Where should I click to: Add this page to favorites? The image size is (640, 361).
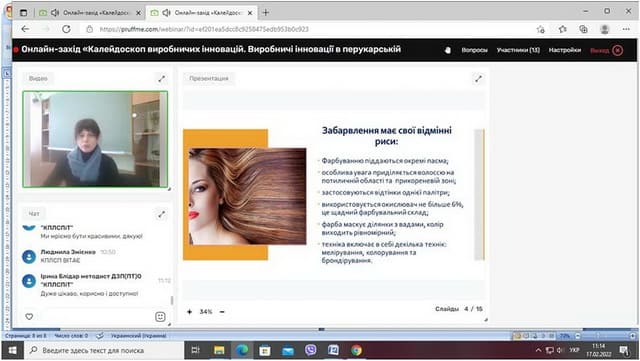[x=541, y=29]
